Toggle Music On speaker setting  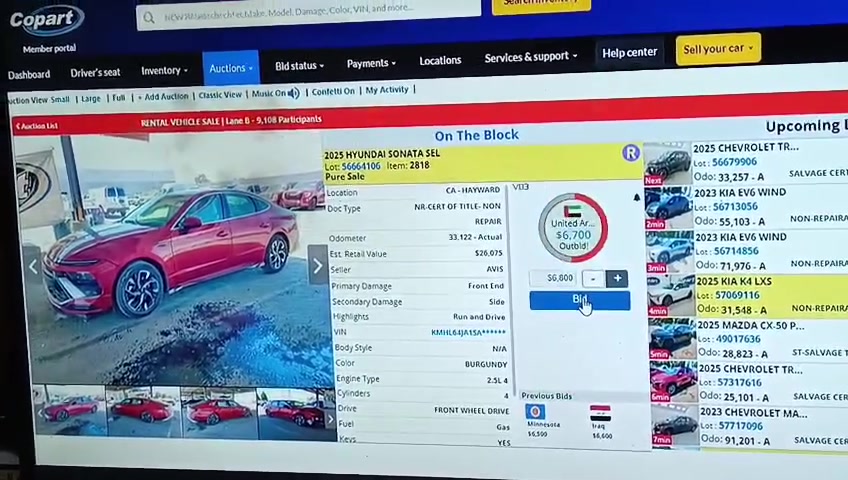point(275,94)
